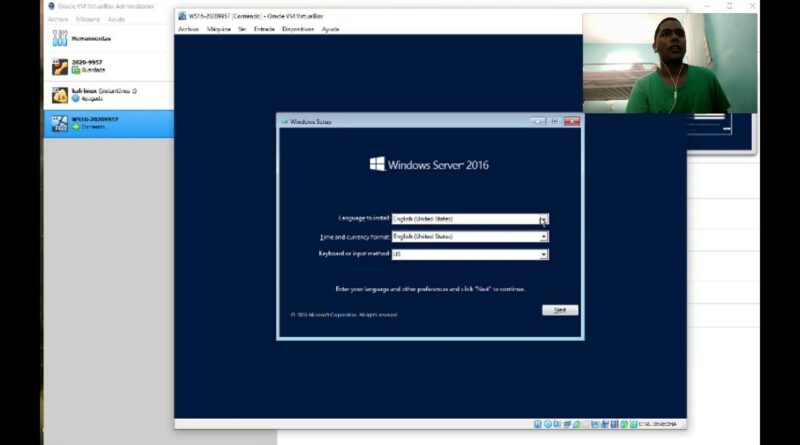Click the Next button in Windows Setup
The width and height of the screenshot is (800, 445).
point(560,310)
